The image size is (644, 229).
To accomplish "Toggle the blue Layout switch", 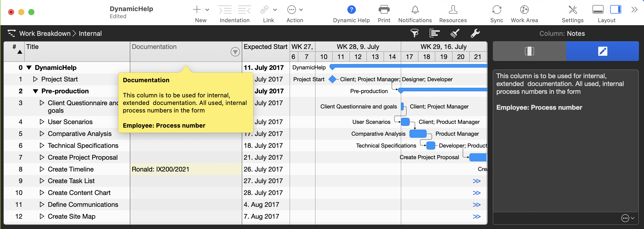I will [616, 10].
